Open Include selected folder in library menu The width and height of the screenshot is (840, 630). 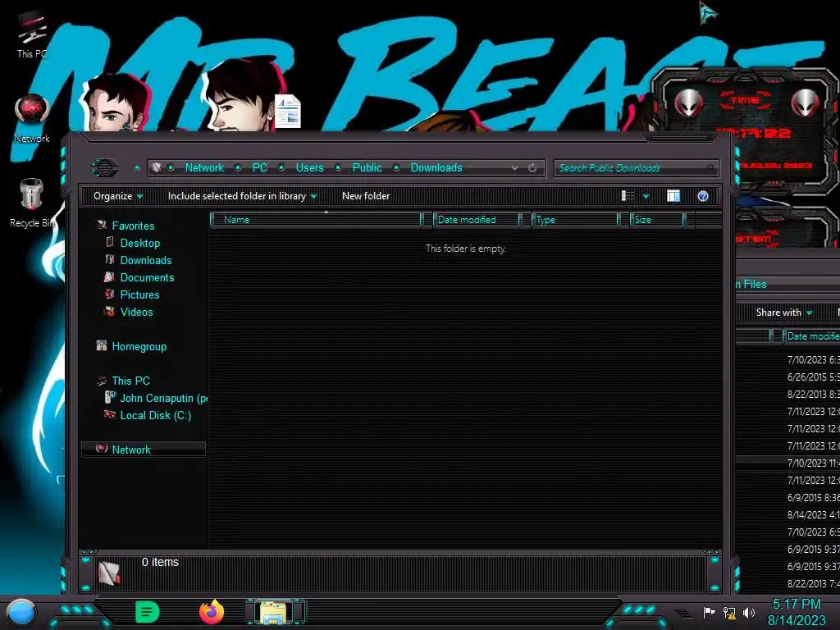point(242,196)
